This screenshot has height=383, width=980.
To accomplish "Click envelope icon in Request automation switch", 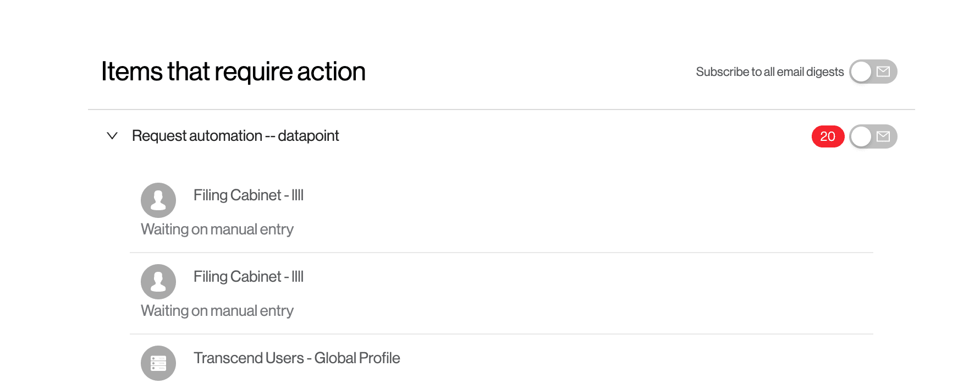I will pyautogui.click(x=883, y=136).
